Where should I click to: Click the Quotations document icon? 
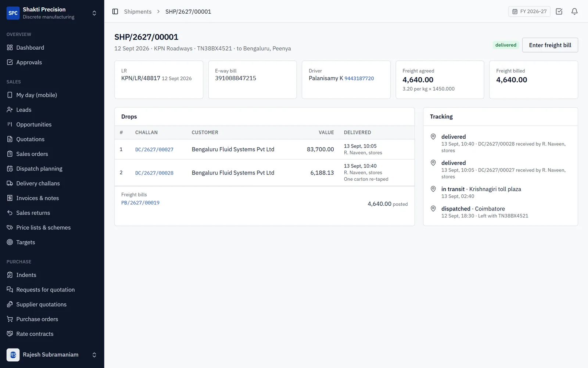[x=10, y=139]
